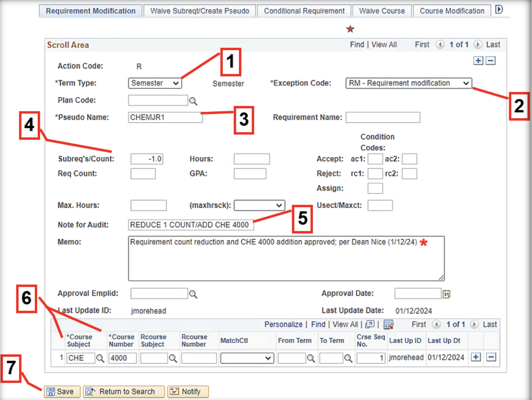The width and height of the screenshot is (532, 400).
Task: Show more tabs using right arrow icon
Action: pos(499,10)
